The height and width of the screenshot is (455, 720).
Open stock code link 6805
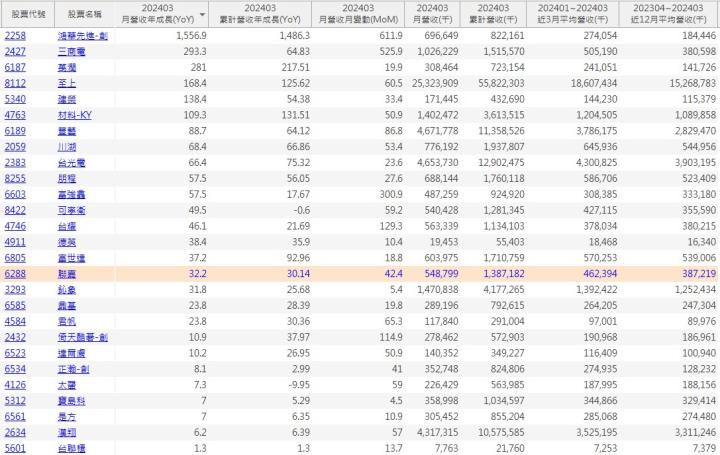click(x=15, y=258)
